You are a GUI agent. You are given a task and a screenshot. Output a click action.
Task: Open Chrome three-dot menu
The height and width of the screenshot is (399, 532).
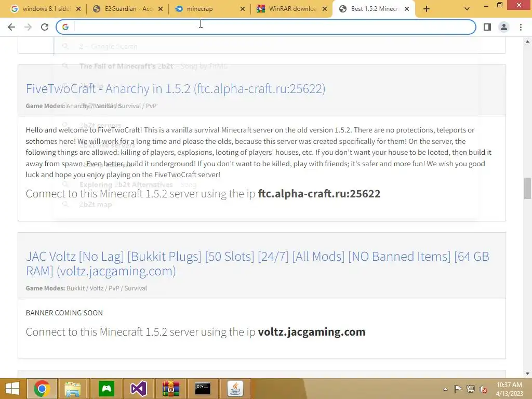coord(521,27)
